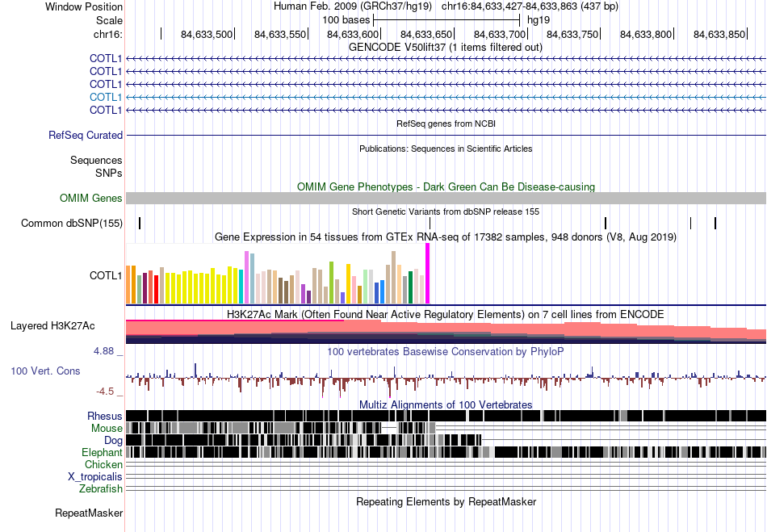The image size is (767, 532).
Task: Click the 84,633,500 position on ruler
Action: [207, 34]
